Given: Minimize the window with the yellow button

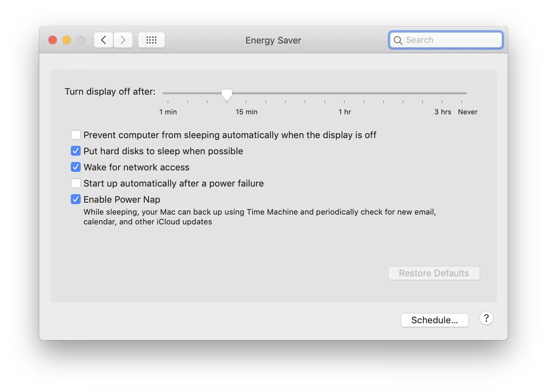Looking at the screenshot, I should pos(67,40).
